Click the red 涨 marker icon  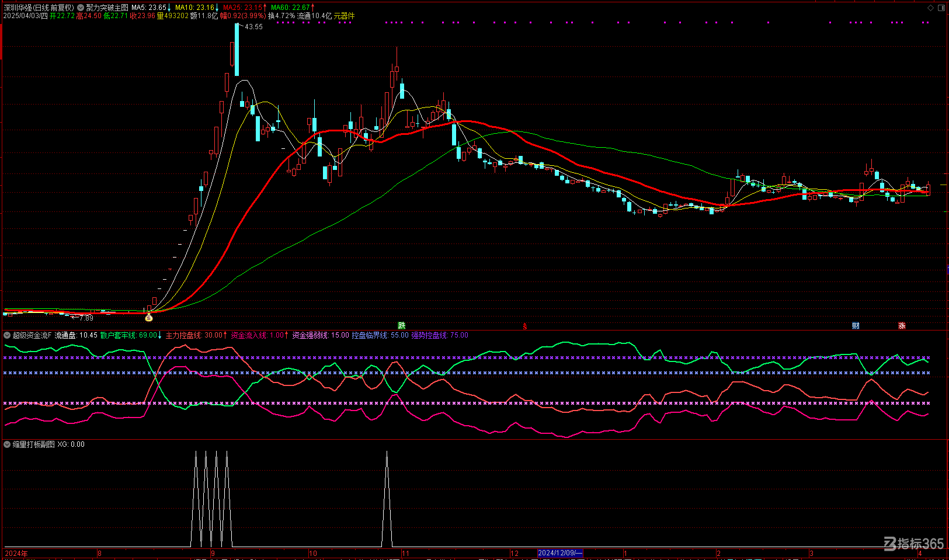coord(902,325)
